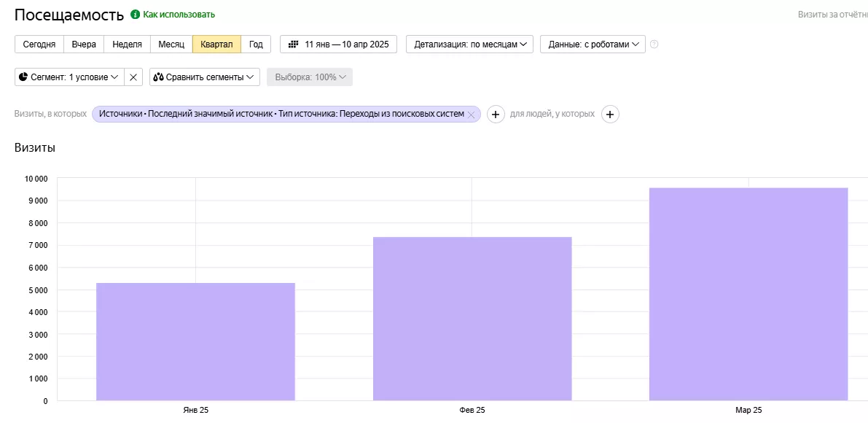This screenshot has width=868, height=423.
Task: Click the question mark help icon
Action: (654, 44)
